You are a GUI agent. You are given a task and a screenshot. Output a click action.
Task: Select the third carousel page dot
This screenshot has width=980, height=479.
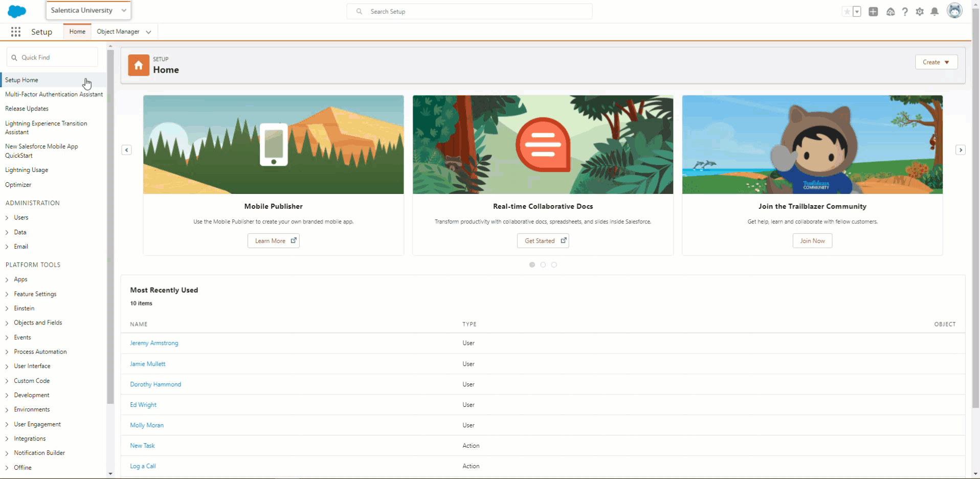(x=554, y=265)
